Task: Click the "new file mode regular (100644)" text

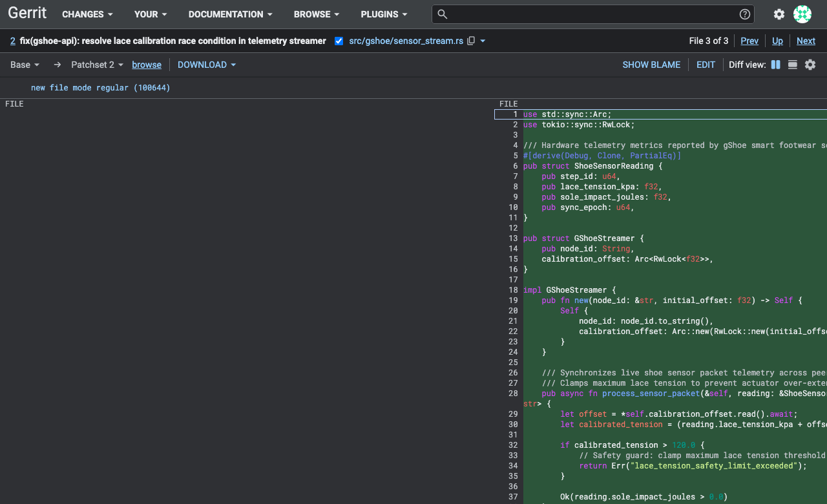Action: tap(101, 88)
